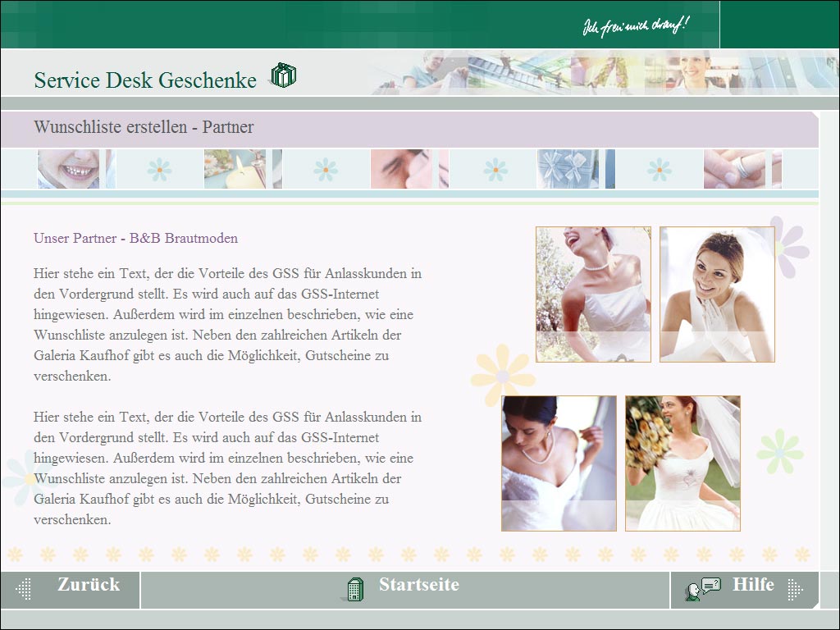This screenshot has width=840, height=630.
Task: Click the 'Unser Partner - B&B Brautmoden' subheading
Action: pyautogui.click(x=135, y=238)
